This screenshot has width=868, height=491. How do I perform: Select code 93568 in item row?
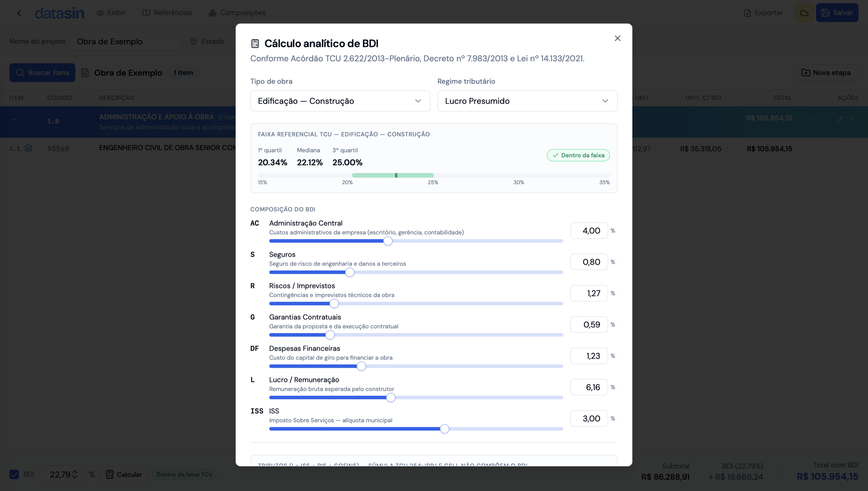[58, 149]
